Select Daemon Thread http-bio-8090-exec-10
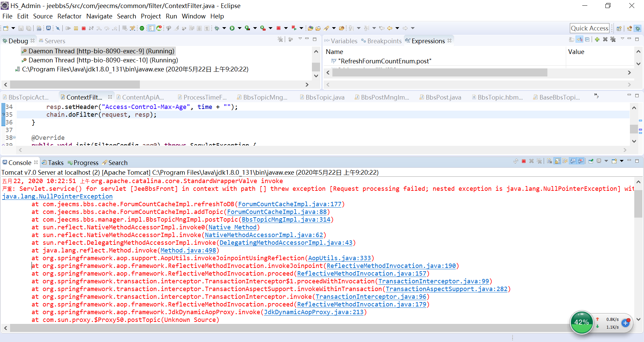 (x=103, y=60)
